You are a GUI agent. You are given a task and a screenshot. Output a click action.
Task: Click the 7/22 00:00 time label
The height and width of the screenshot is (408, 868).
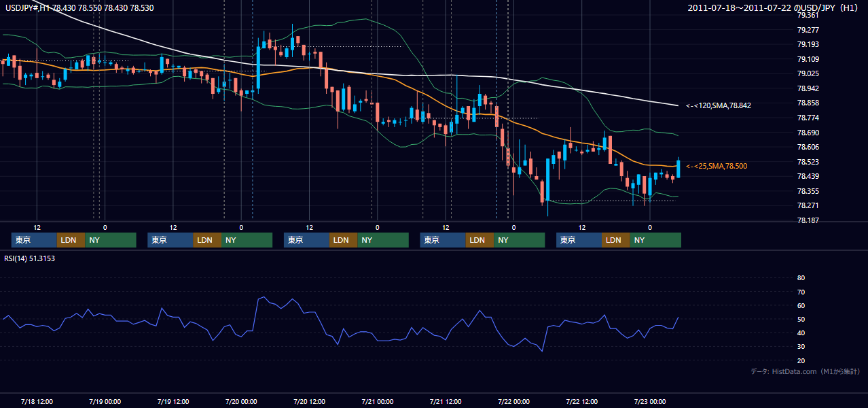pyautogui.click(x=513, y=401)
